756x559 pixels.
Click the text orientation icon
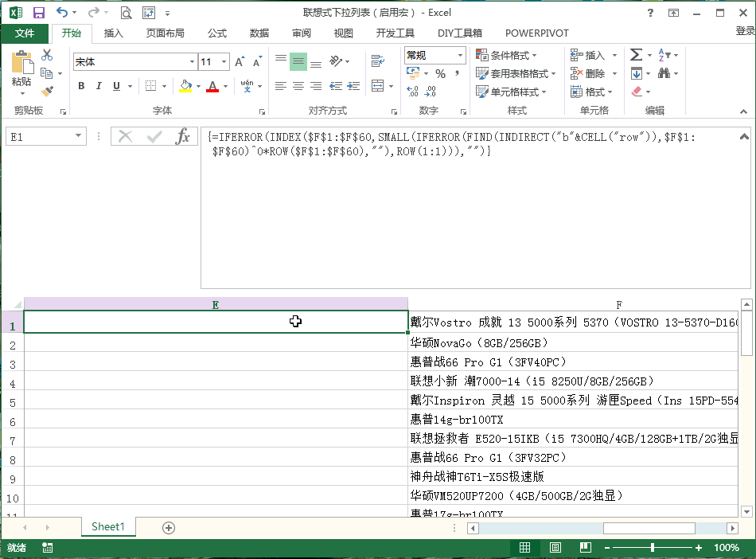click(336, 61)
